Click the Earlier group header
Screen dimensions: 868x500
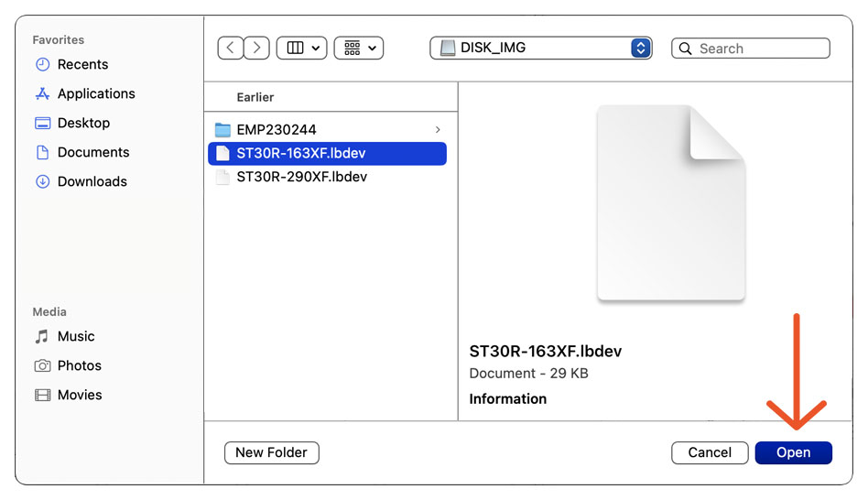point(255,97)
